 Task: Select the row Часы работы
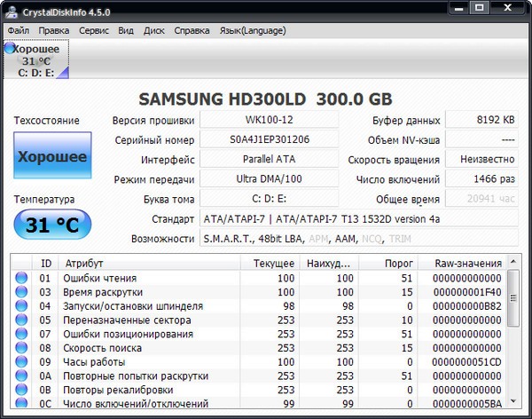coord(259,361)
